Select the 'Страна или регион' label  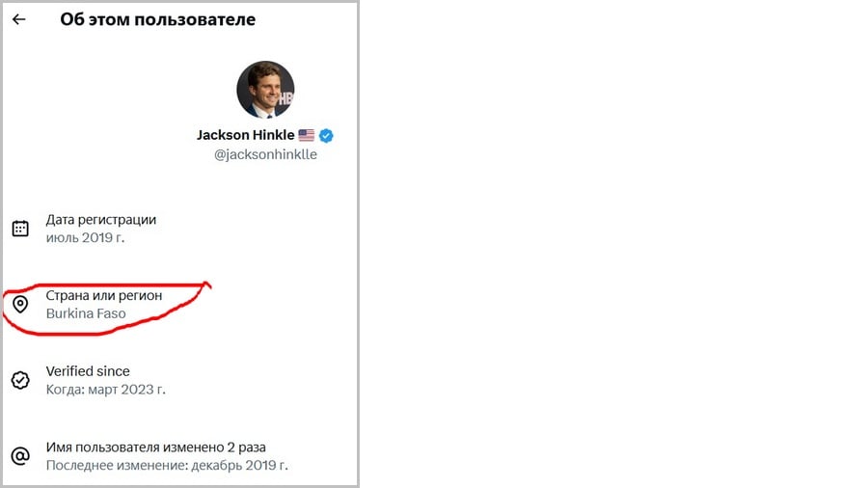click(x=104, y=295)
